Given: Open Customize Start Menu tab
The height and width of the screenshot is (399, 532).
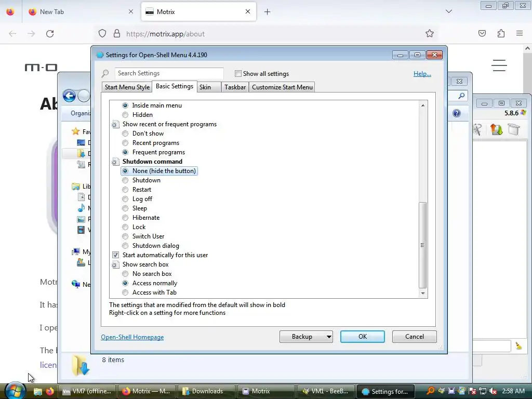Looking at the screenshot, I should point(282,87).
